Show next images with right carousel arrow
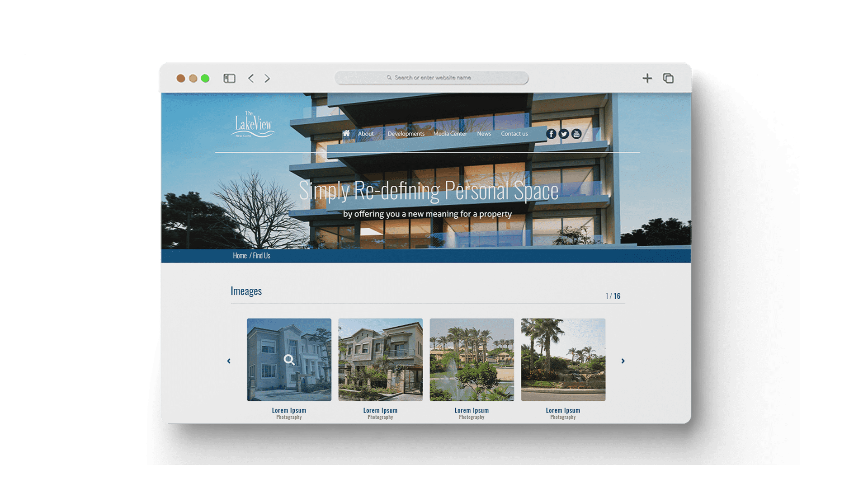The image size is (868, 488). [623, 361]
